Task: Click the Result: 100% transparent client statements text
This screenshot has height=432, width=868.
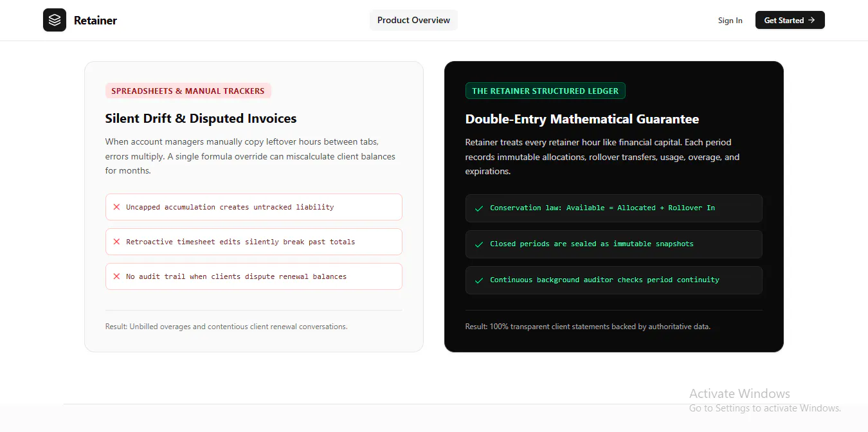Action: pyautogui.click(x=588, y=327)
